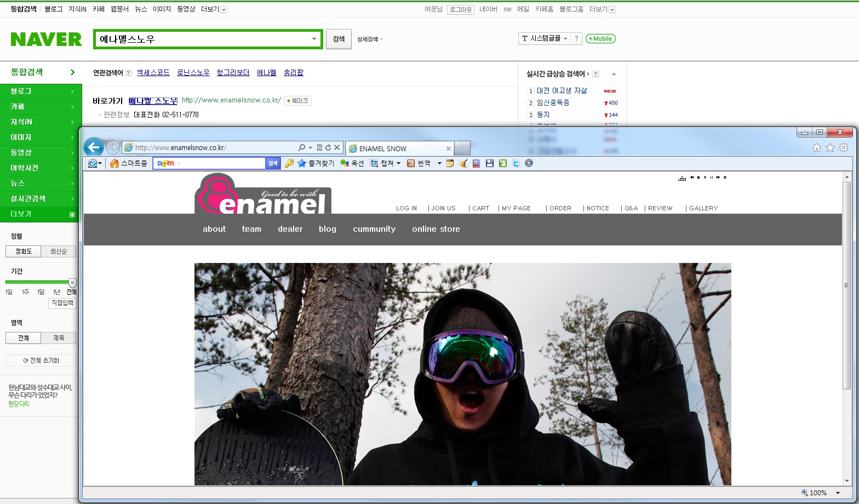Click the enamel logo
This screenshot has width=859, height=504.
point(263,193)
